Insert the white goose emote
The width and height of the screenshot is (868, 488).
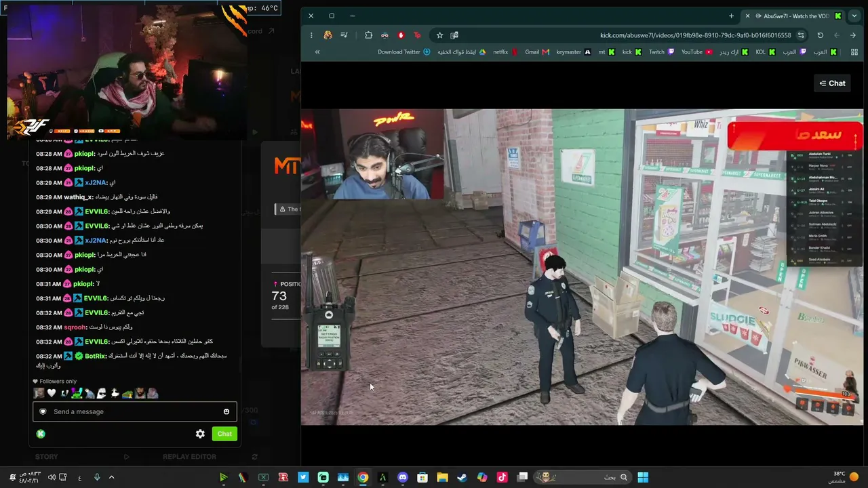click(x=115, y=393)
